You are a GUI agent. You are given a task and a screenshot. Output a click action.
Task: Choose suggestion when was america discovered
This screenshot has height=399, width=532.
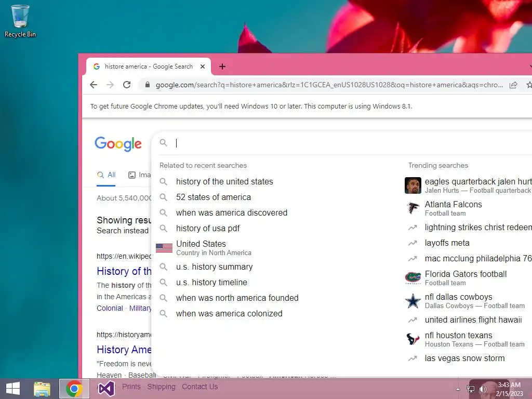click(x=231, y=212)
